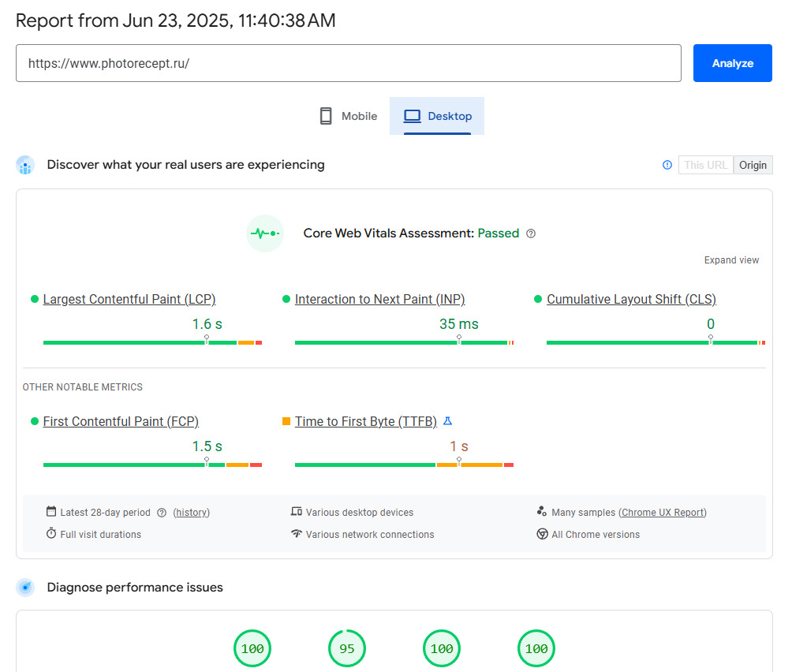This screenshot has height=672, width=792.
Task: Switch to the Mobile tab
Action: point(348,116)
